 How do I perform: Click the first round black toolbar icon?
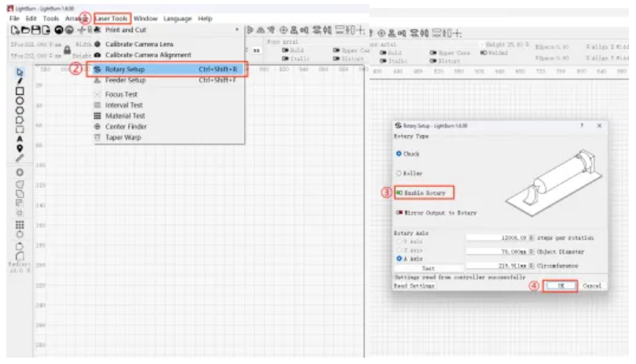click(59, 30)
